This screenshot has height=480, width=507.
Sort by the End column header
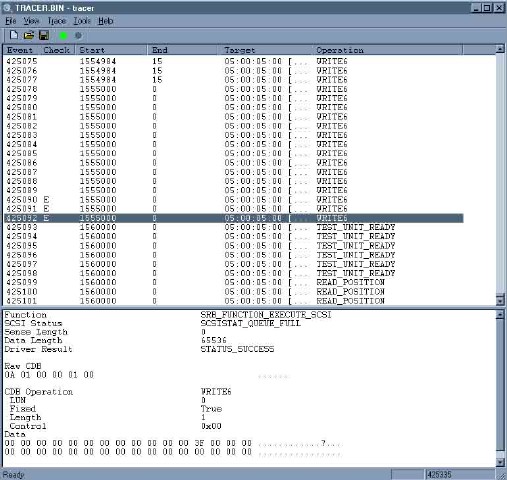coord(182,50)
